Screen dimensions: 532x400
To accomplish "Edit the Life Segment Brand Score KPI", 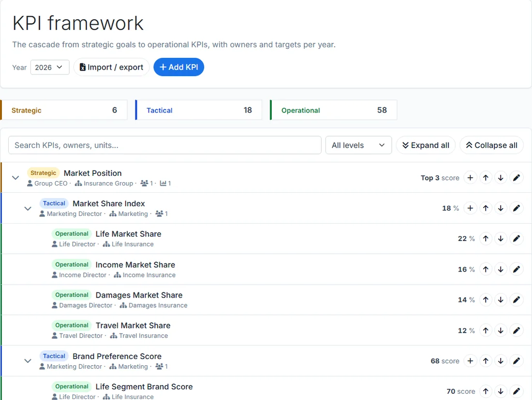I will [517, 391].
